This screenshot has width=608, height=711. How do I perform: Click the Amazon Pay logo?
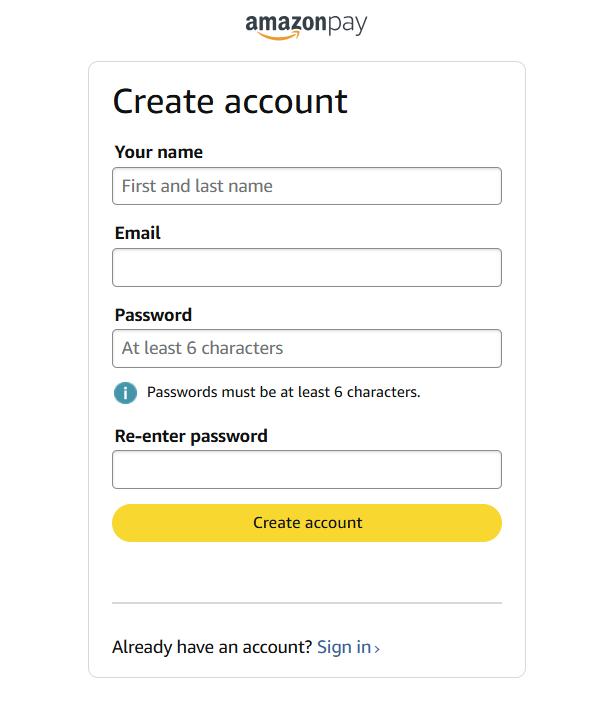pyautogui.click(x=306, y=25)
